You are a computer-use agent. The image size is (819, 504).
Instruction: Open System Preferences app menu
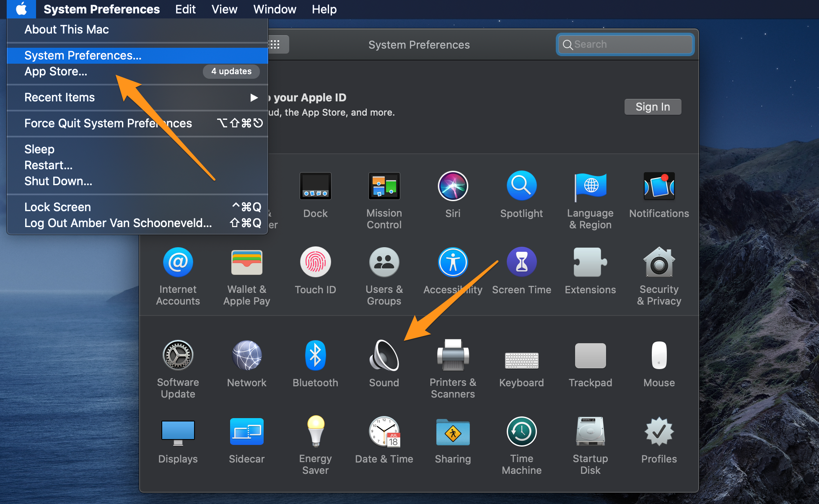[101, 9]
